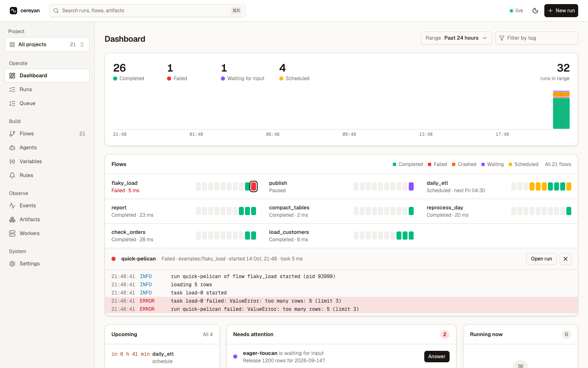The height and width of the screenshot is (368, 588).
Task: Click the purple paused block of publish
Action: point(411,186)
